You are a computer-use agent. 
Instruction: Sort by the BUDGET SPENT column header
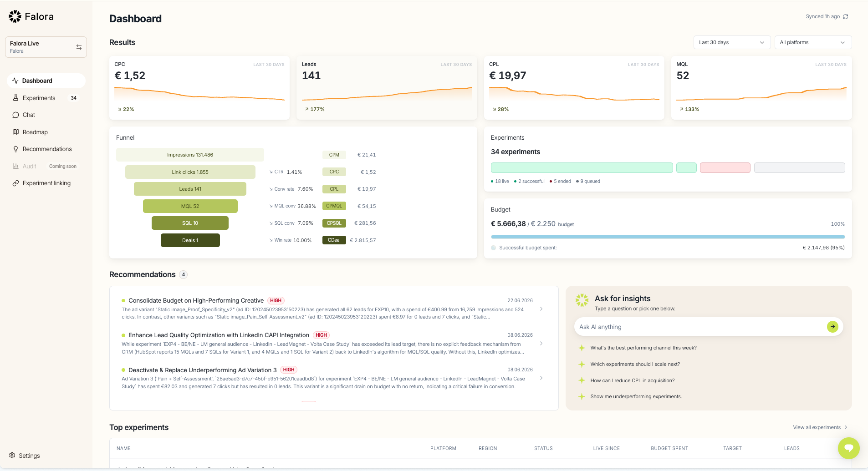coord(669,448)
